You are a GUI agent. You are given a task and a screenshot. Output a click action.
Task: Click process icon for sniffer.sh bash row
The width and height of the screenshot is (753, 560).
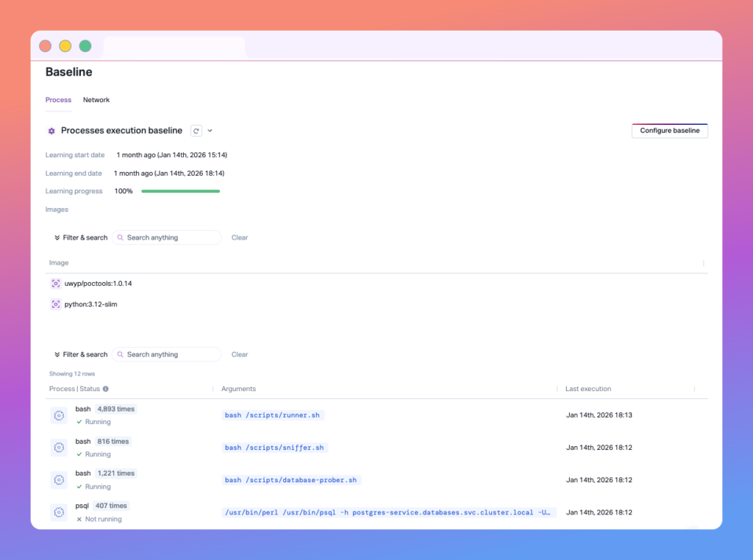[x=59, y=448]
